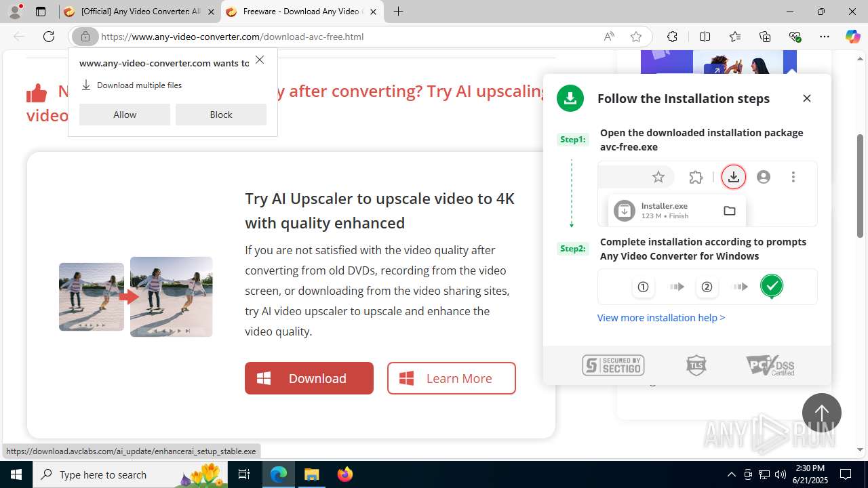The height and width of the screenshot is (488, 868).
Task: Open the network tray icon
Action: click(764, 474)
